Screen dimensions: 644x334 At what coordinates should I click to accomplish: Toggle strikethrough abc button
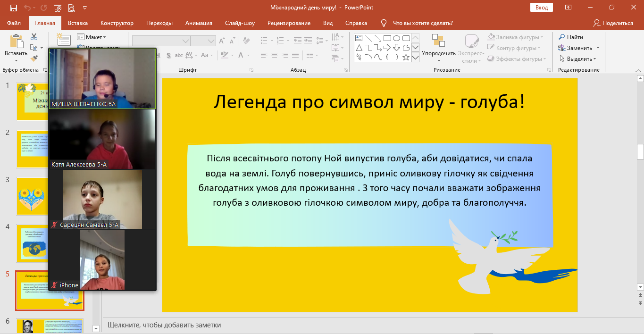click(x=179, y=55)
